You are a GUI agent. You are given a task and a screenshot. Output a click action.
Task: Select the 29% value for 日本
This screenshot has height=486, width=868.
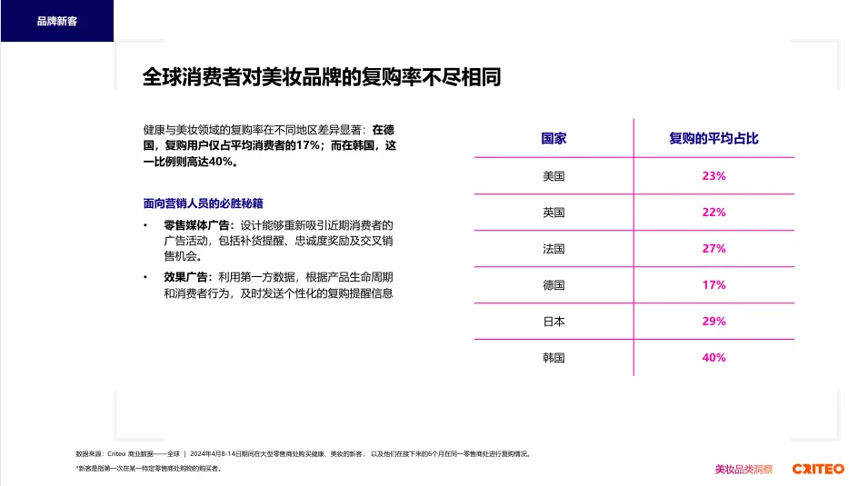(x=713, y=322)
